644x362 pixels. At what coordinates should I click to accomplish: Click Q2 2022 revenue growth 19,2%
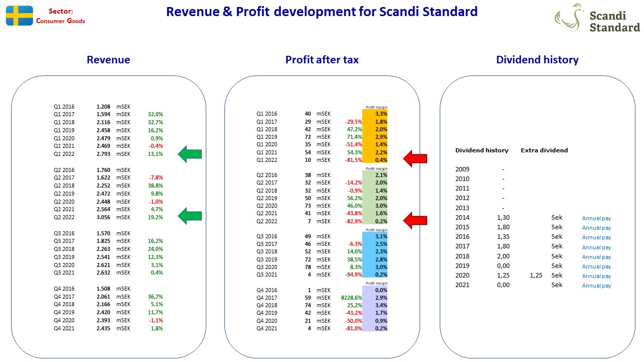click(x=155, y=217)
